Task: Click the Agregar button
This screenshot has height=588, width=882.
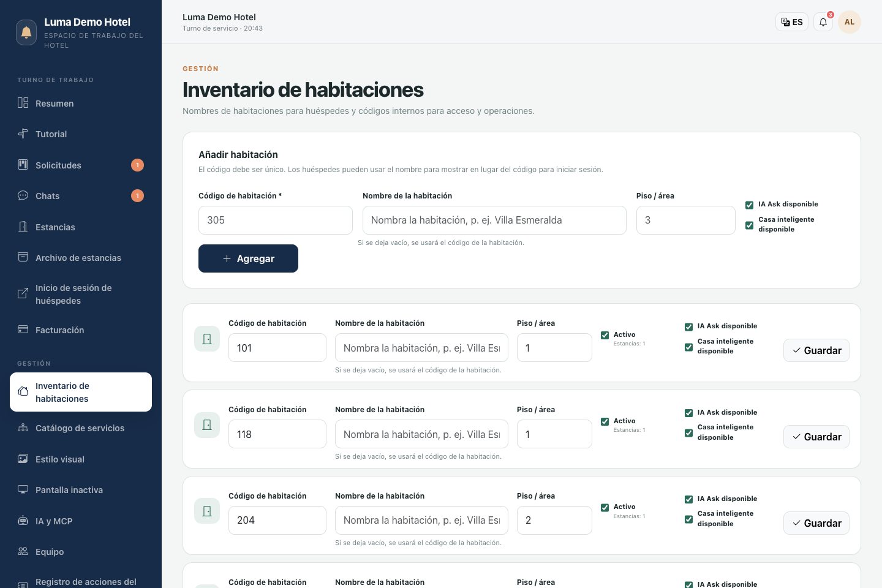Action: pos(248,258)
